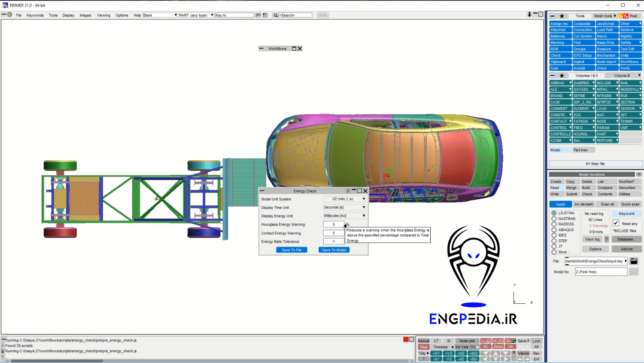The width and height of the screenshot is (644, 363).
Task: Select the NASTRAN format radio button
Action: tap(554, 219)
